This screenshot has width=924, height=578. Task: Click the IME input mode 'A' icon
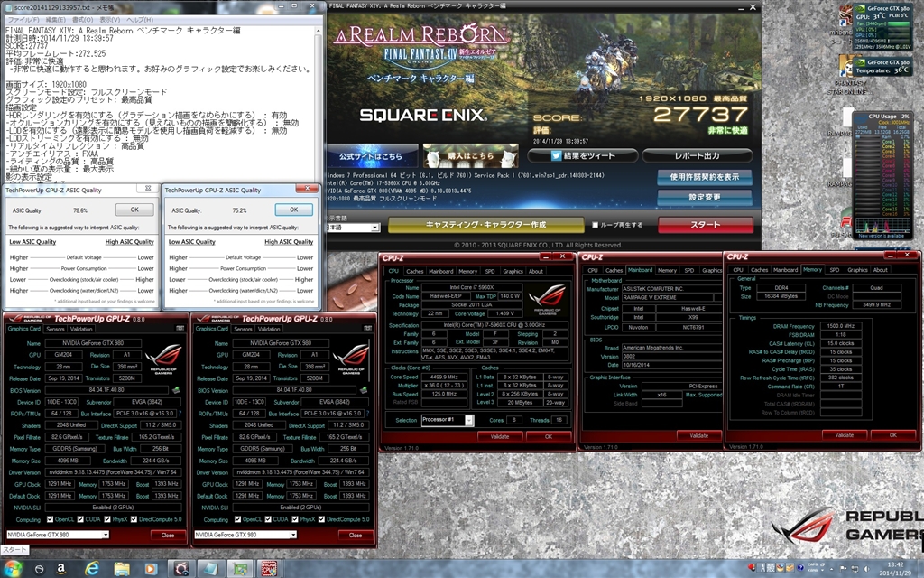pos(762,569)
